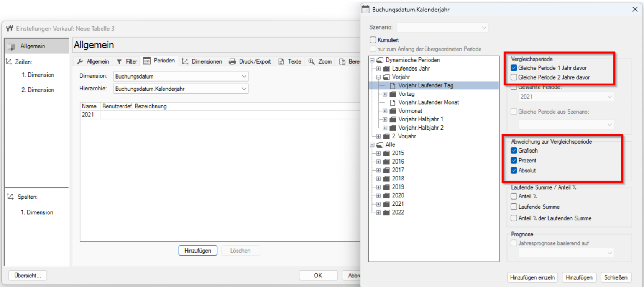Open the Texte tab

pyautogui.click(x=290, y=61)
